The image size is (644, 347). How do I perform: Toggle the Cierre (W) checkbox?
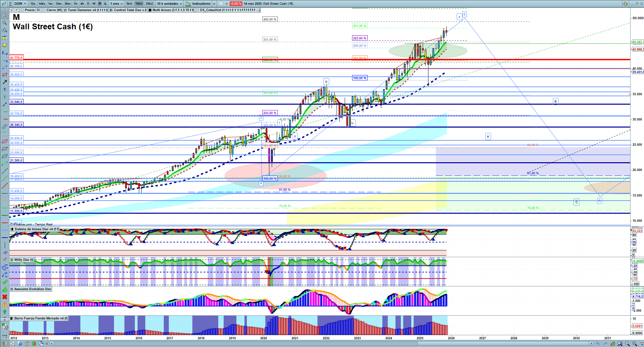click(44, 10)
